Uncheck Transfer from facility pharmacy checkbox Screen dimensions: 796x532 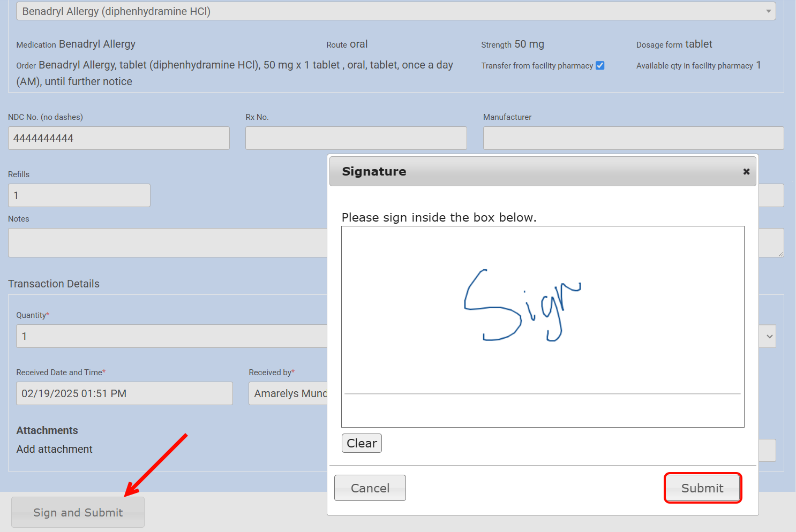pos(600,65)
